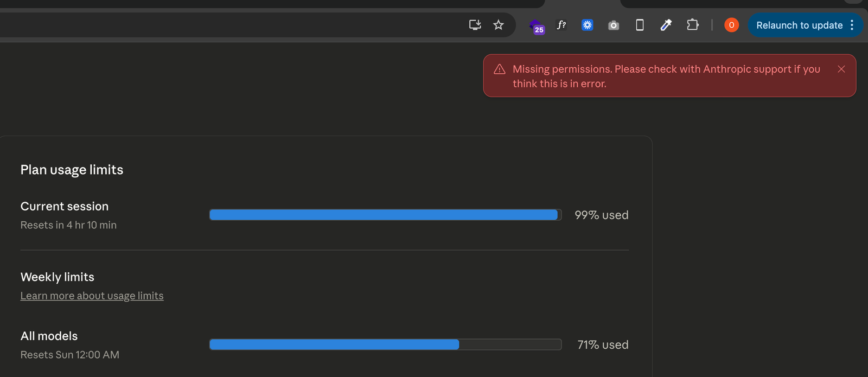Activate the eyedropper color picker extension
The height and width of the screenshot is (377, 868).
[x=666, y=25]
